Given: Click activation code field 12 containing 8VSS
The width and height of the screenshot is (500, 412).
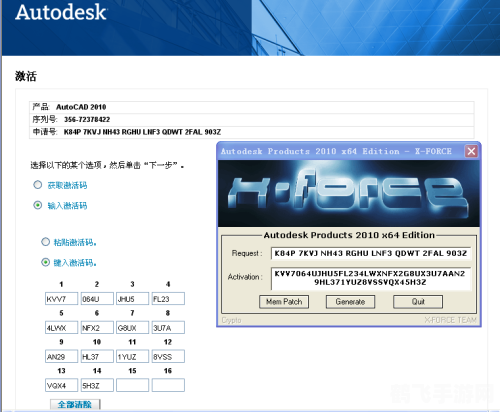Looking at the screenshot, I should (168, 356).
